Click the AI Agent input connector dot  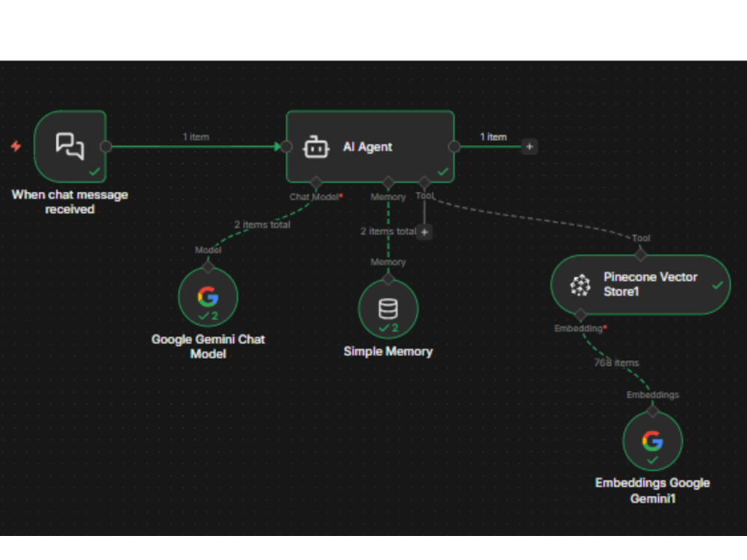(286, 146)
